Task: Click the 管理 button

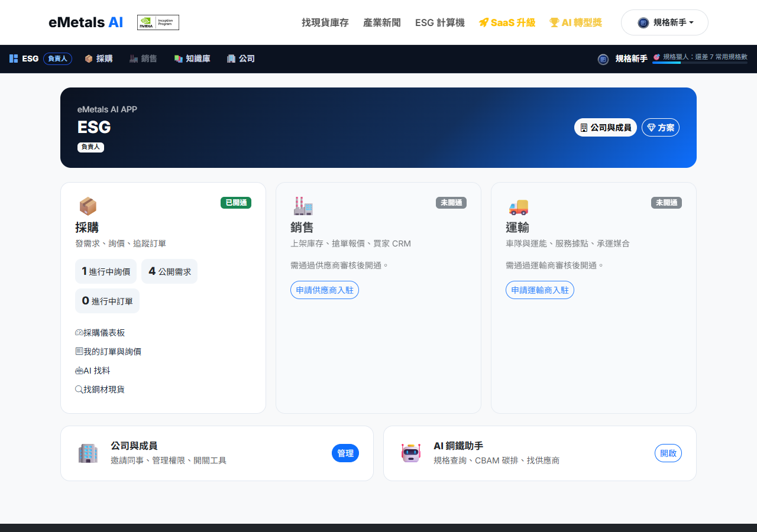Action: pos(345,453)
